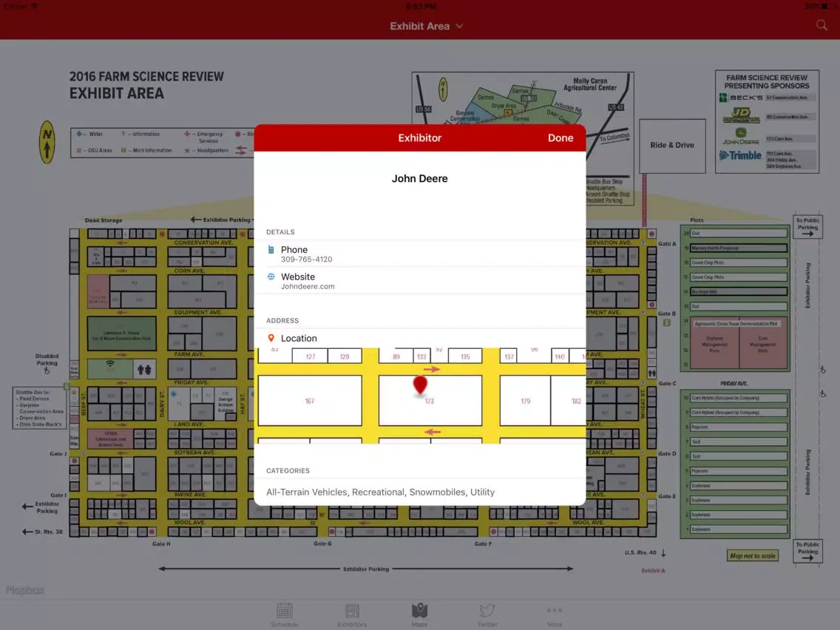Tap the upper To Public Parking sign
The image size is (840, 630).
point(807,226)
